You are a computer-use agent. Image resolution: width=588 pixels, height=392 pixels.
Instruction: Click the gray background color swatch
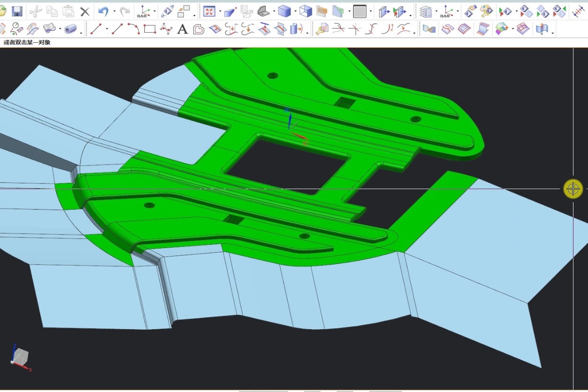[x=360, y=11]
